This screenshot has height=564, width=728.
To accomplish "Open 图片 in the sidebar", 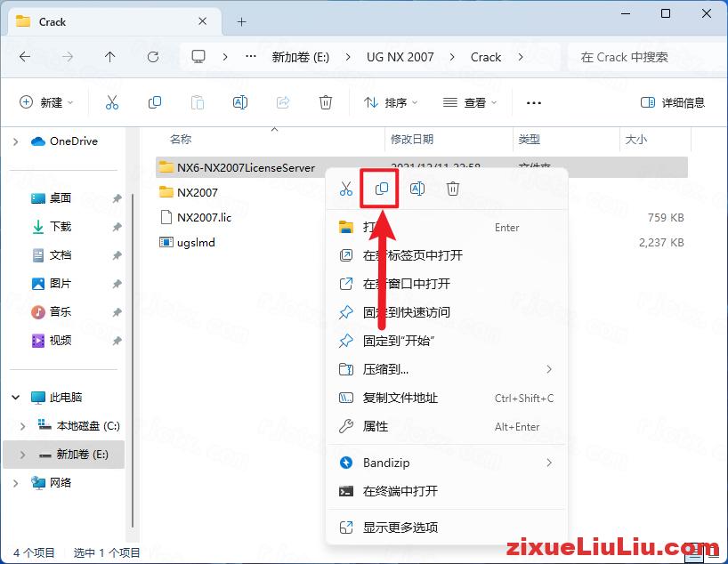I will coord(51,283).
